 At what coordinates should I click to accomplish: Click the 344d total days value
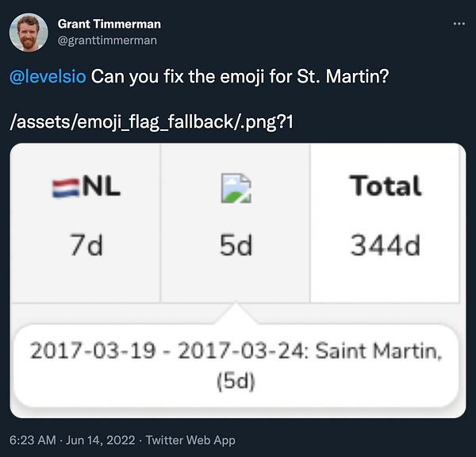tap(385, 246)
